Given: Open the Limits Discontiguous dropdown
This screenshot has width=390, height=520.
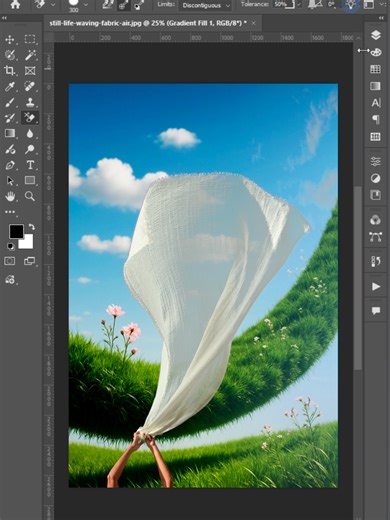Looking at the screenshot, I should pos(205,5).
